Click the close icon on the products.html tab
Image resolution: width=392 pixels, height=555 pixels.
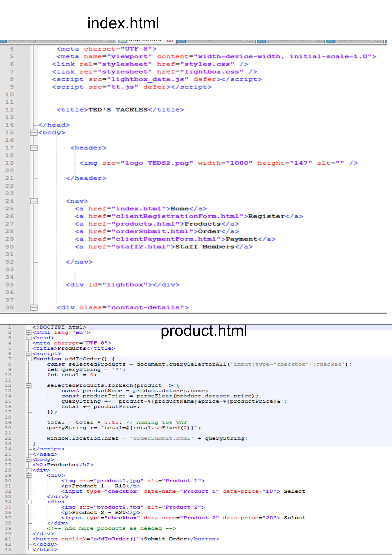[319, 41]
